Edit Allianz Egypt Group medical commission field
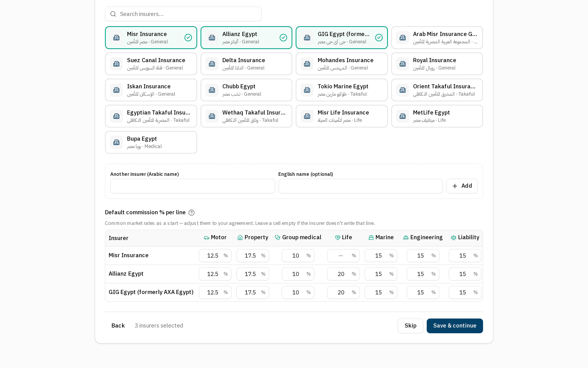 click(x=298, y=274)
